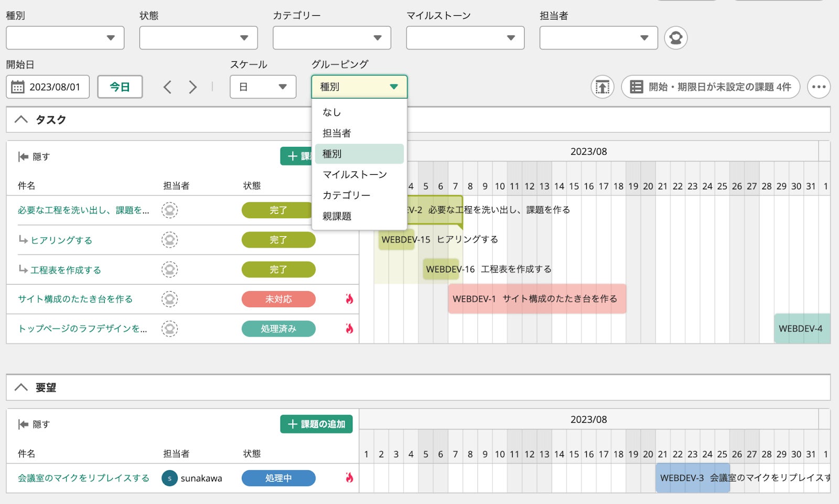Screen dimensions: 839x504
Task: Collapse the タスク group
Action: [21, 120]
